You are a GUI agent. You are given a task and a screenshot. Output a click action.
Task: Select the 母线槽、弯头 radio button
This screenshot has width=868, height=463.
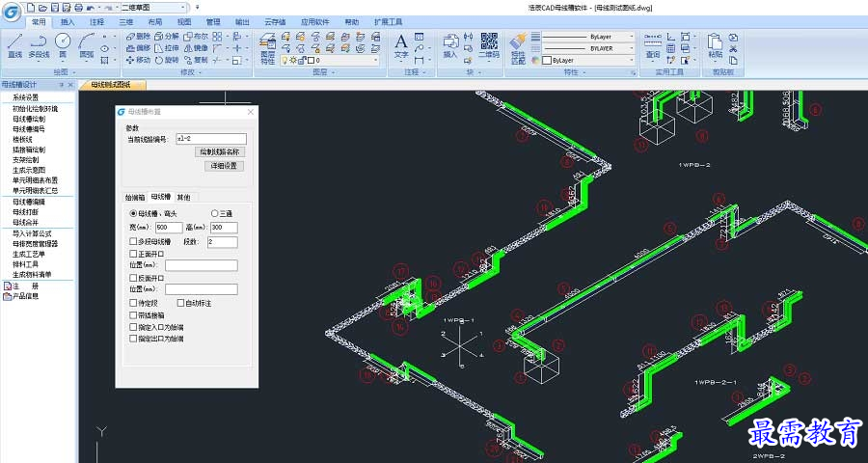(133, 214)
